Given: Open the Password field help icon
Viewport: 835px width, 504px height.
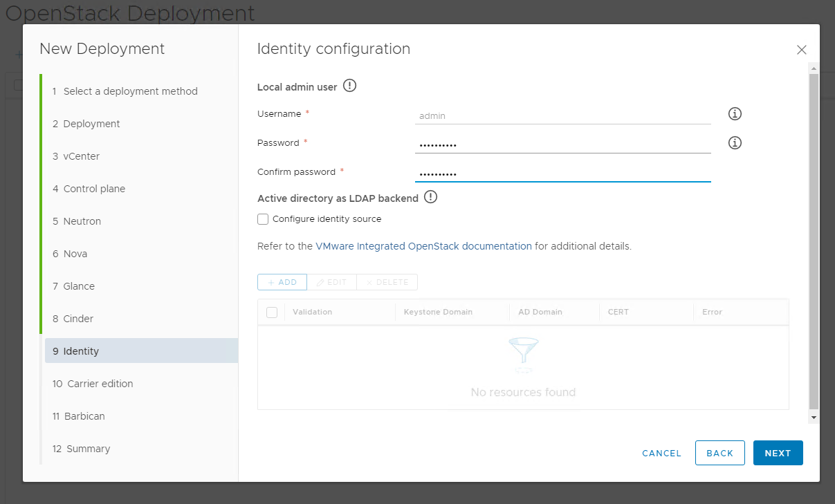Looking at the screenshot, I should point(735,142).
